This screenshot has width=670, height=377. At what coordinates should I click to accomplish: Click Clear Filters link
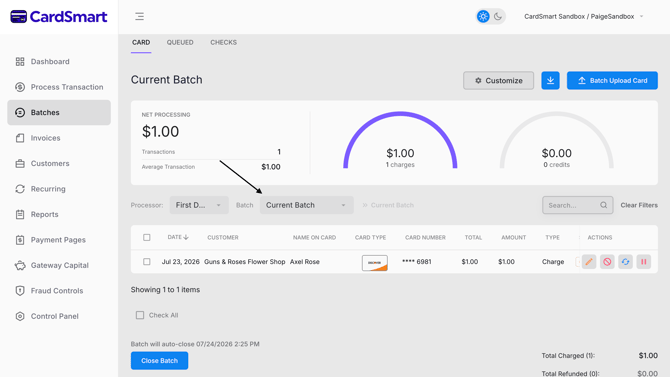[639, 205]
